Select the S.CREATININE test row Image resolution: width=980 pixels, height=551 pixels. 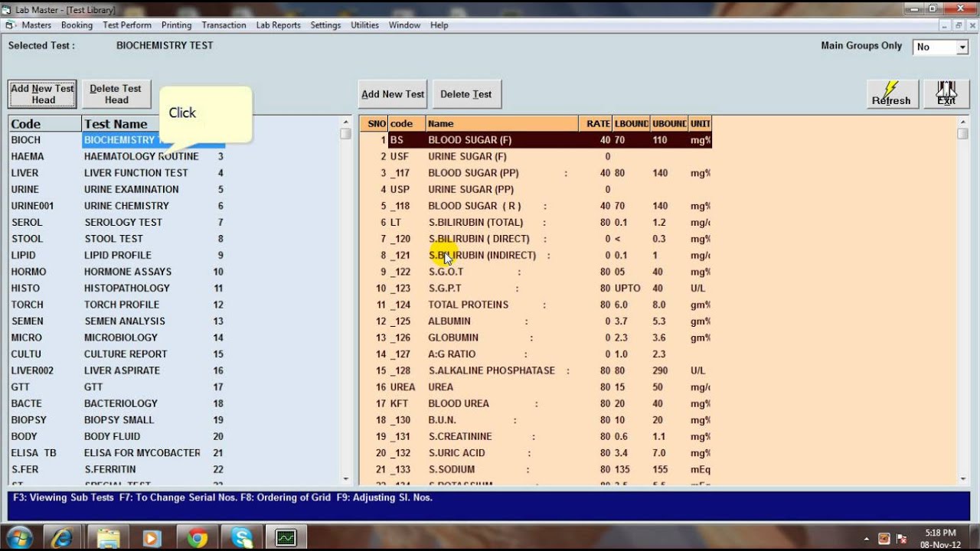[460, 436]
